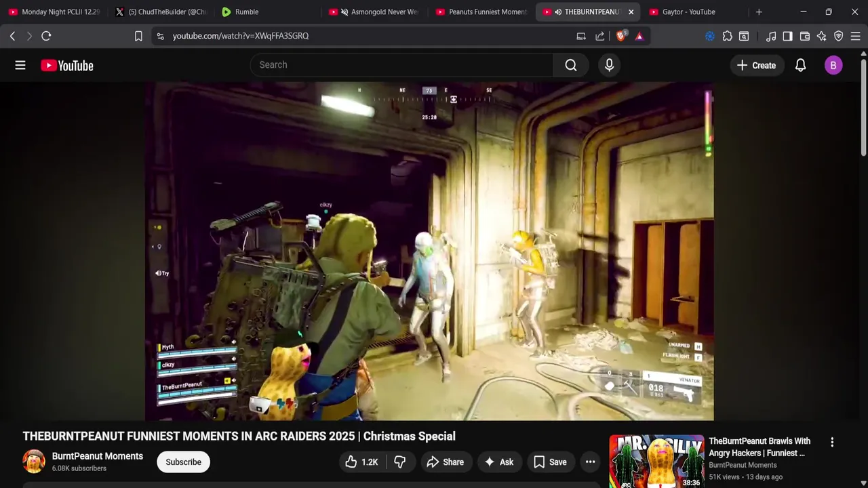View site information in the address bar
The height and width of the screenshot is (488, 868).
pos(160,36)
